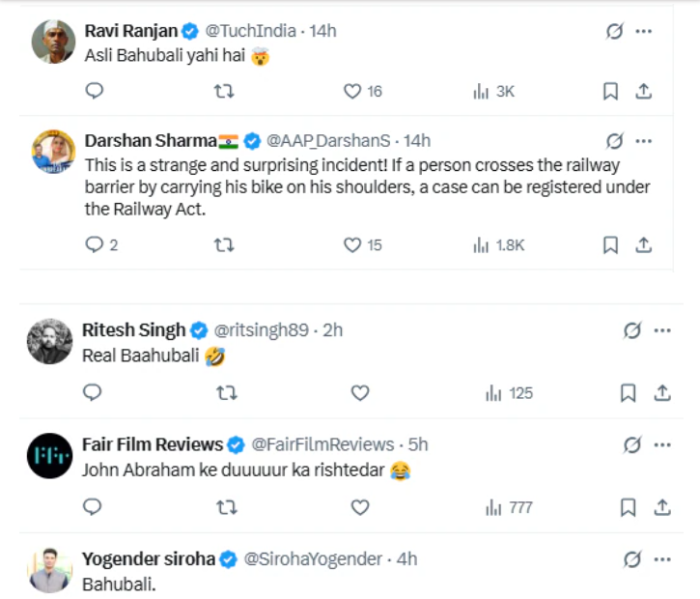
Task: Open more menu on Fair Film Reviews' tweet
Action: tap(661, 444)
